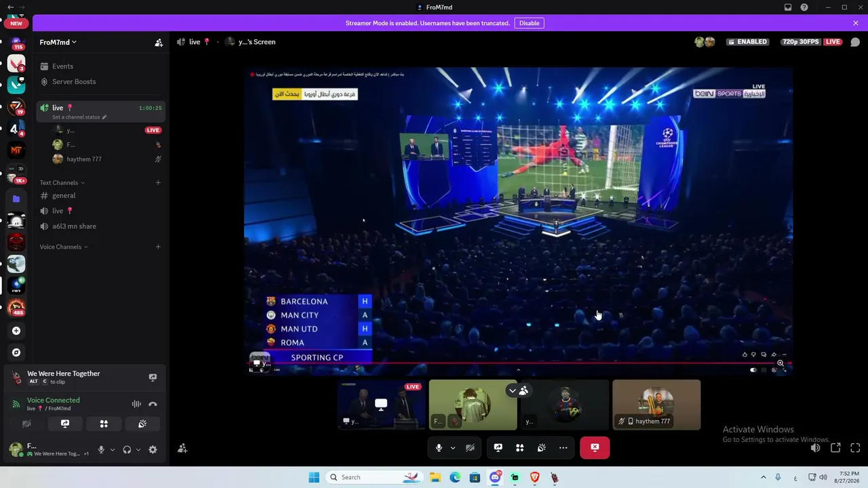Create a new voice channel with plus
The image size is (868, 488).
[158, 247]
